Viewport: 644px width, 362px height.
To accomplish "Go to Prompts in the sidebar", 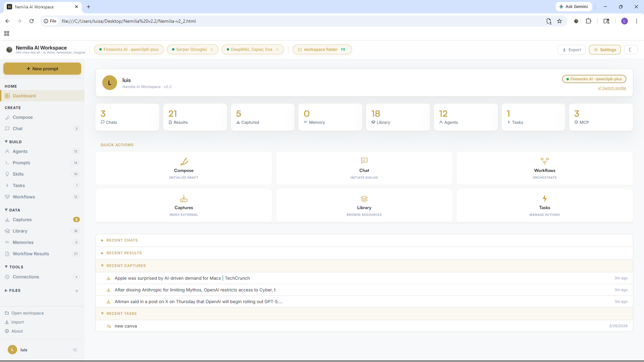I will tap(42, 163).
